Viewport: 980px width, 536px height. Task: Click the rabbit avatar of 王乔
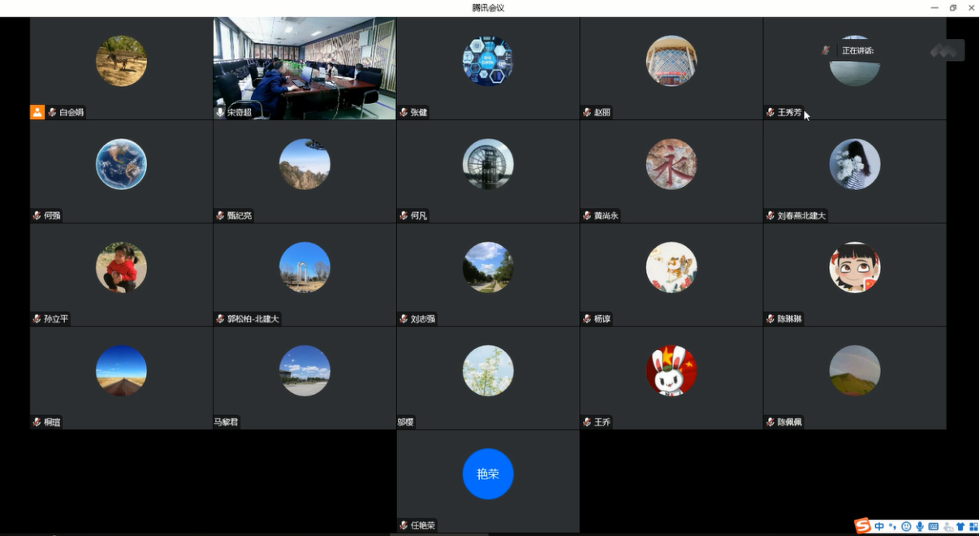click(x=671, y=370)
